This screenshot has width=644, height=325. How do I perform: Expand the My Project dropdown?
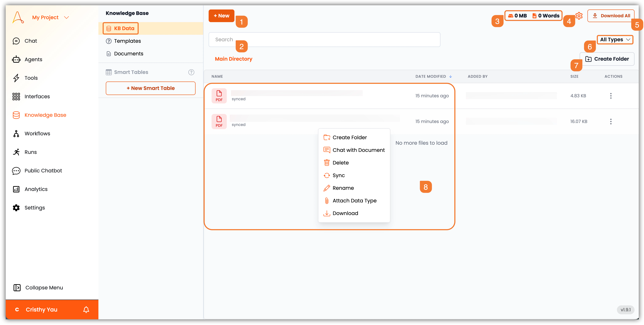pos(66,17)
